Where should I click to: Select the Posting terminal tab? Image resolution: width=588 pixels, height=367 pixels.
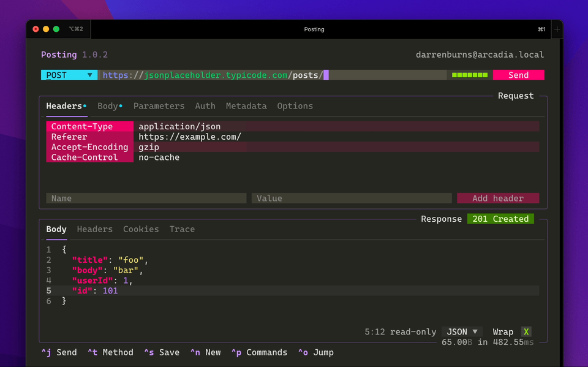(321, 29)
